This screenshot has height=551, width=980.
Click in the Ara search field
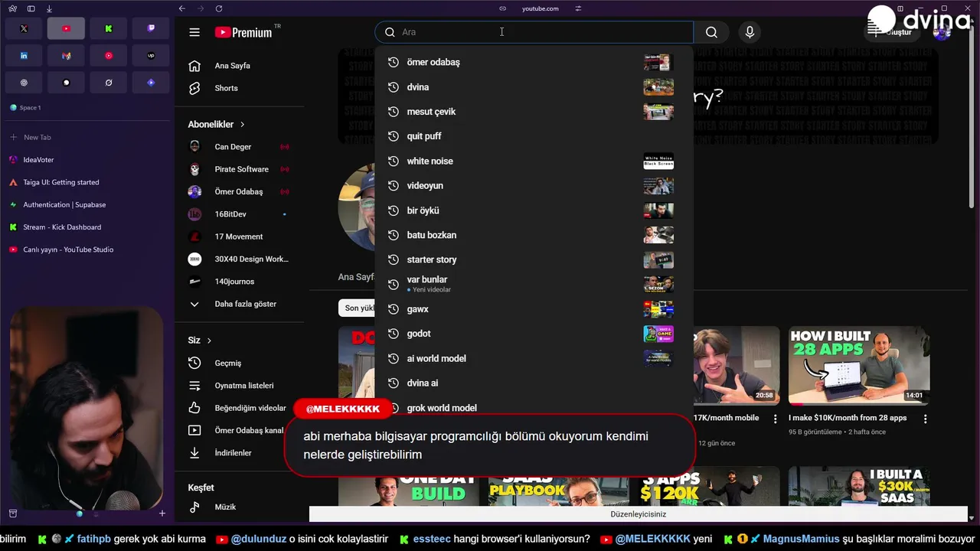click(534, 32)
